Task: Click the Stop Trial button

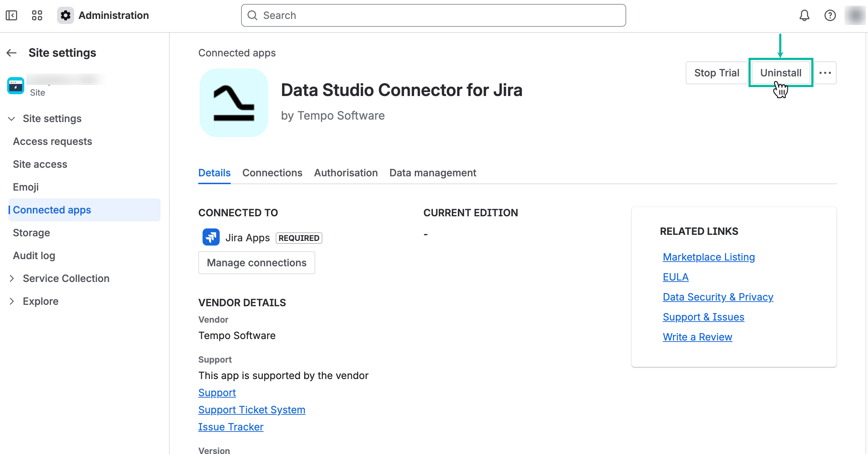Action: (716, 73)
